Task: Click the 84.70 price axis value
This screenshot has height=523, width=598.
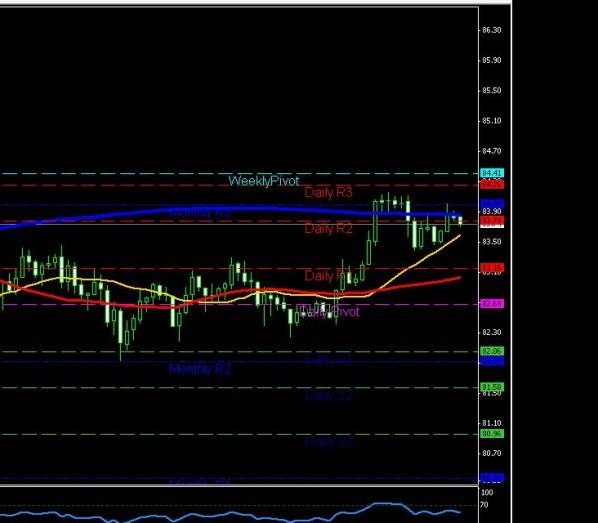Action: pyautogui.click(x=492, y=151)
